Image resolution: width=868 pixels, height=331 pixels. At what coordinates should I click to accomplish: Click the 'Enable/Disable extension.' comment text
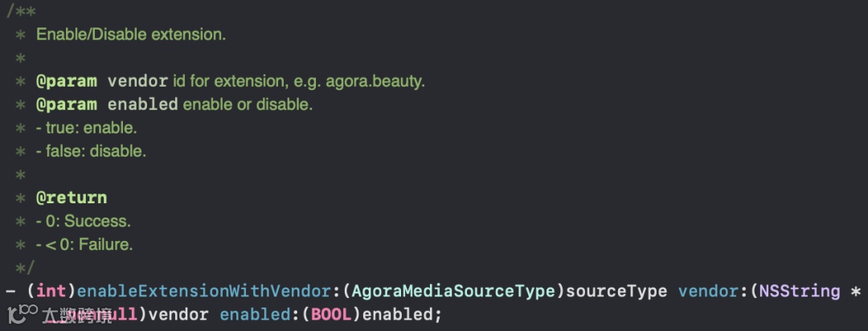pos(131,35)
